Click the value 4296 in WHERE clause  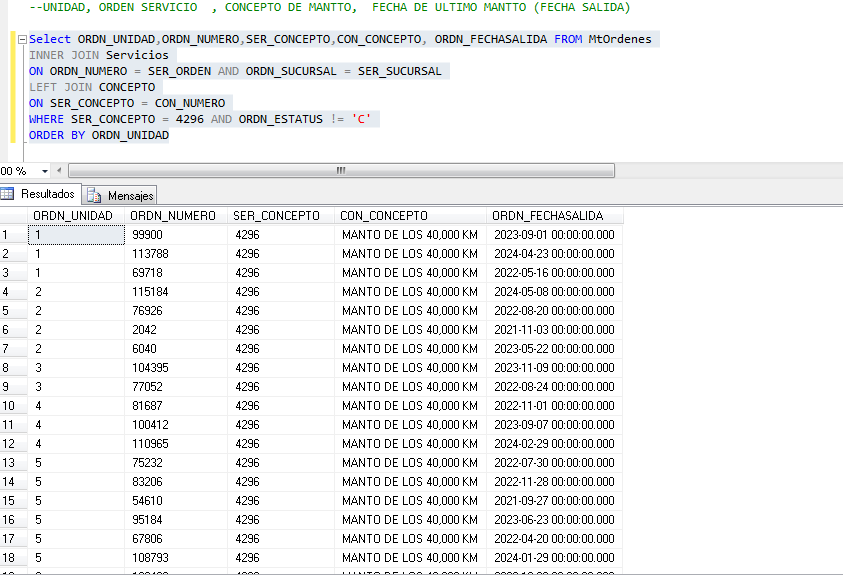point(190,119)
